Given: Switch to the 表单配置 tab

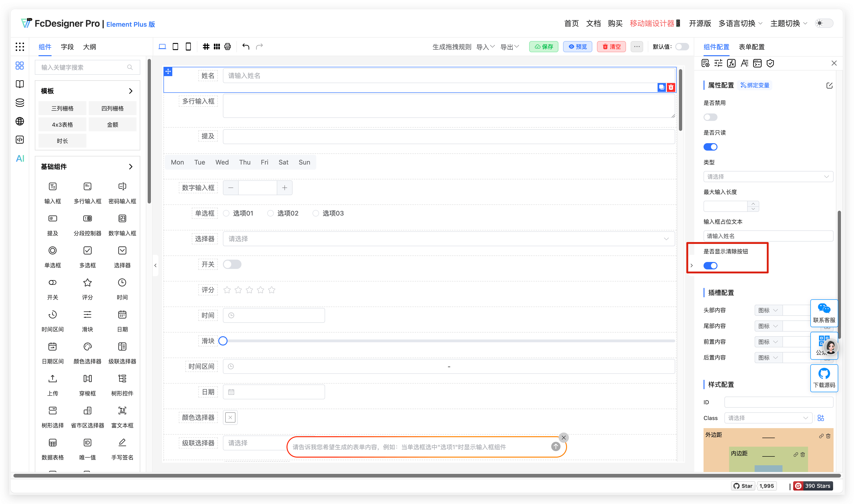Looking at the screenshot, I should pyautogui.click(x=751, y=47).
